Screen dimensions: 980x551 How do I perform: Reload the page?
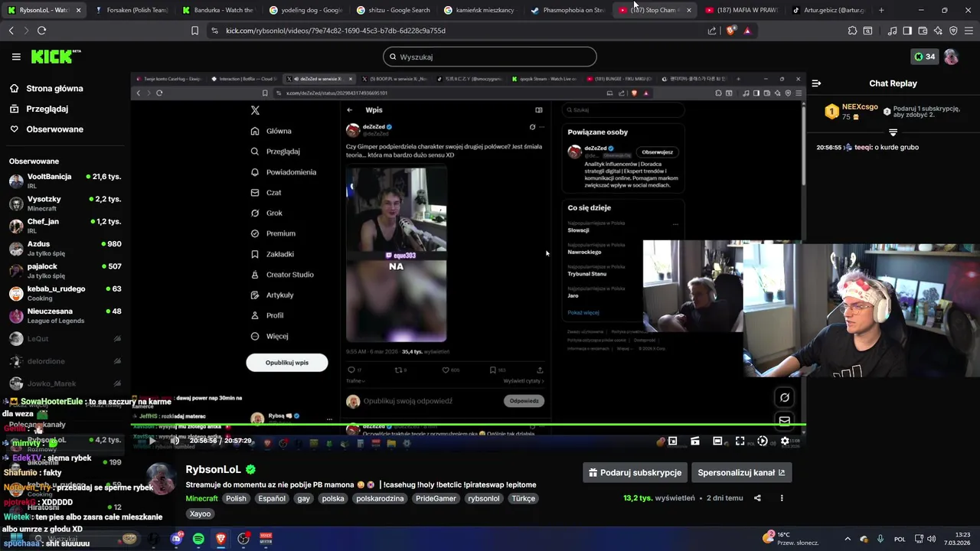pos(41,31)
